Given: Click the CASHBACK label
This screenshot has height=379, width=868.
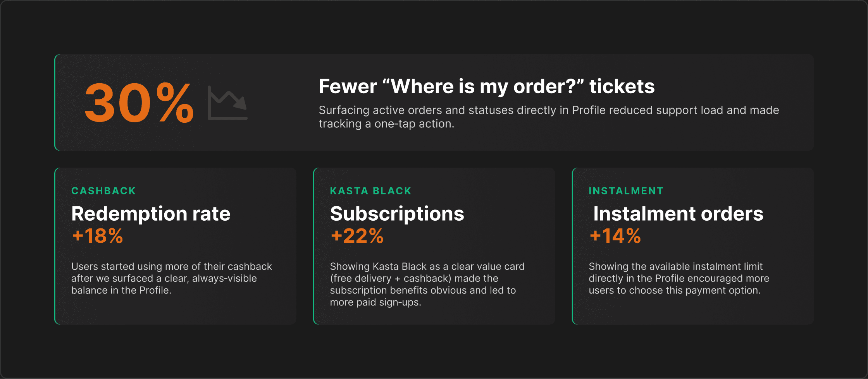Looking at the screenshot, I should pyautogui.click(x=103, y=191).
